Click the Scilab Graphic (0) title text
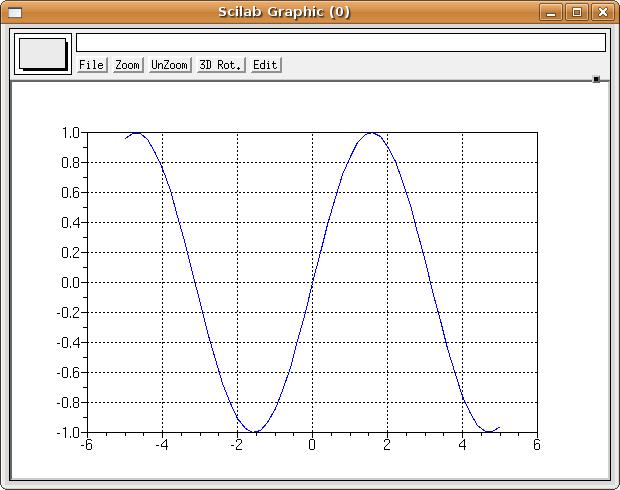620x490 pixels. [x=284, y=12]
